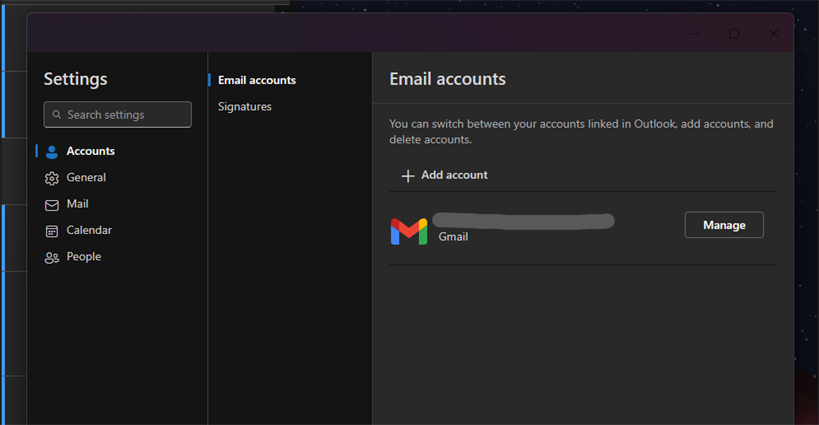Open General settings via its label

[86, 178]
